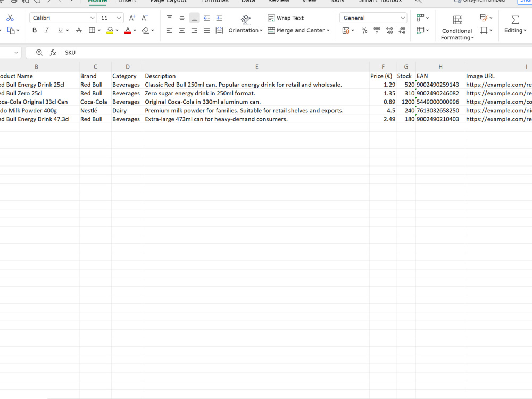532x399 pixels.
Task: Select stock value 1200 cell
Action: coord(406,102)
